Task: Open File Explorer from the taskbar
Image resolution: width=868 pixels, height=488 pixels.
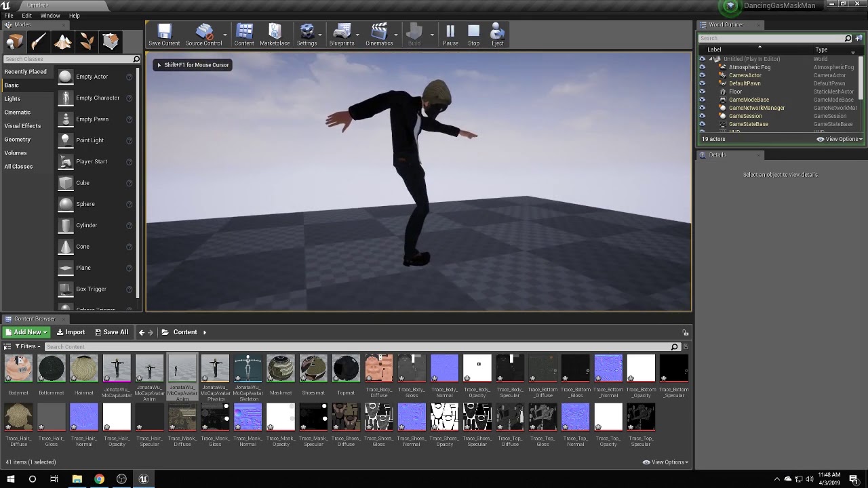Action: [x=77, y=479]
